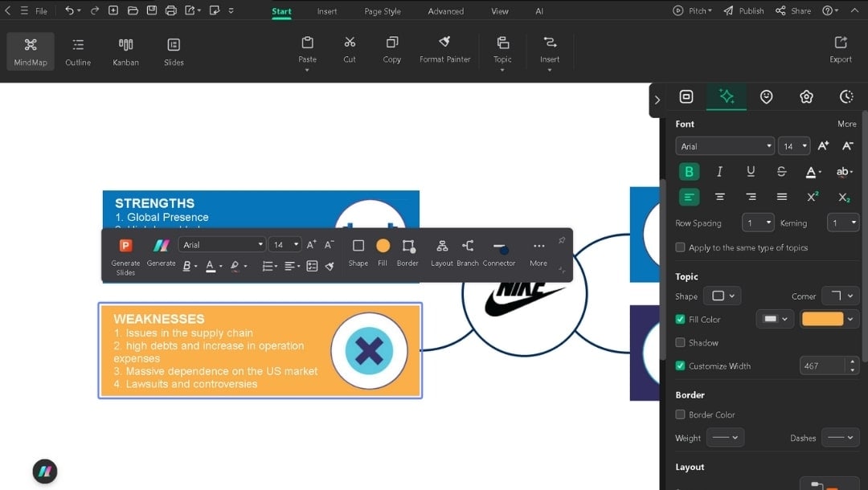Open Slides view mode
868x490 pixels.
pyautogui.click(x=174, y=51)
